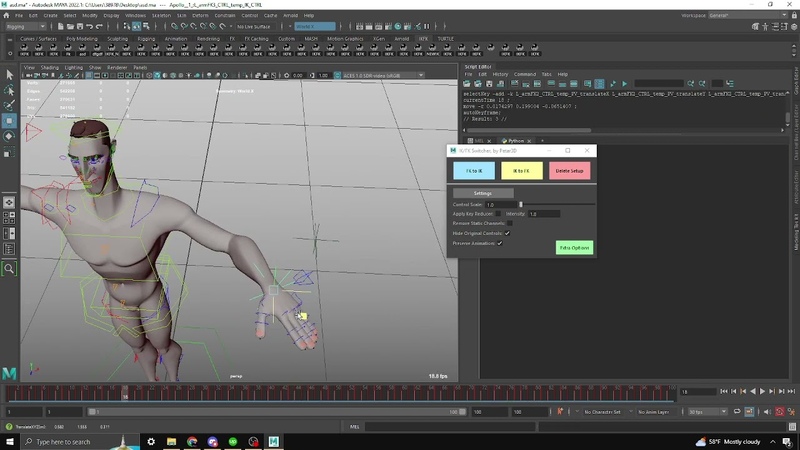The image size is (800, 450).
Task: Execute script with the play icon
Action: [x=624, y=84]
